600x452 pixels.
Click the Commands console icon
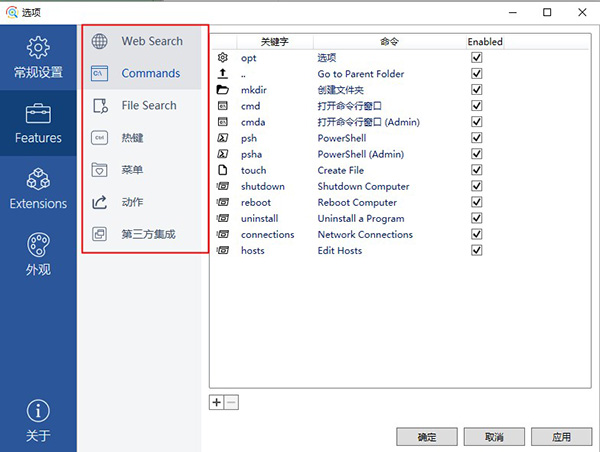(99, 73)
